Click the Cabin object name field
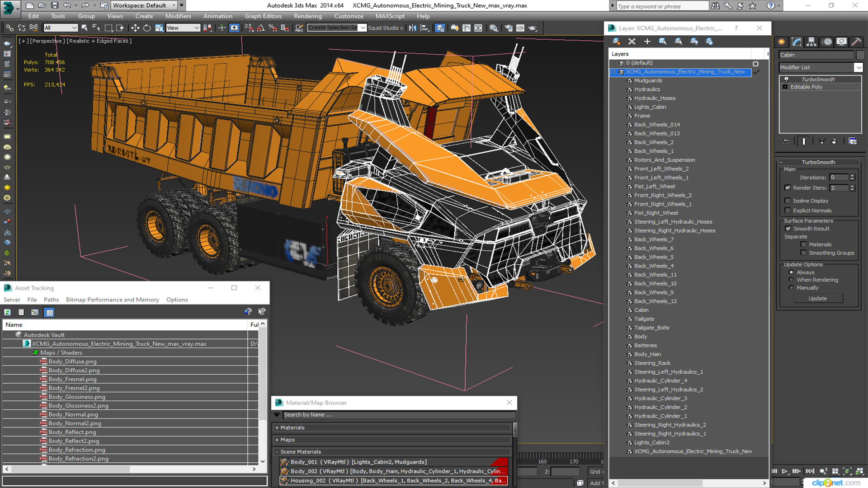The height and width of the screenshot is (488, 868). pyautogui.click(x=816, y=55)
